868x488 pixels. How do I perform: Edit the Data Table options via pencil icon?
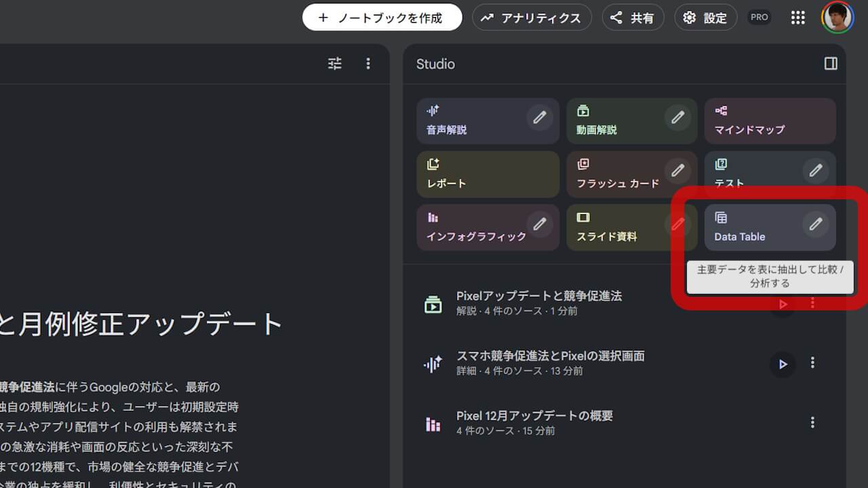[x=816, y=224]
